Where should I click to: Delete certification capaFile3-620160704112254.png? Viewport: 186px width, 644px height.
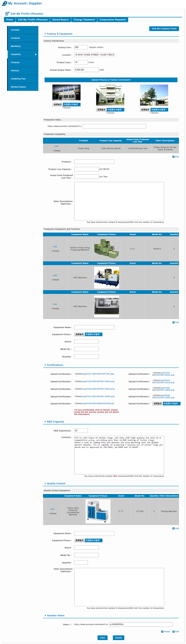[78, 381]
